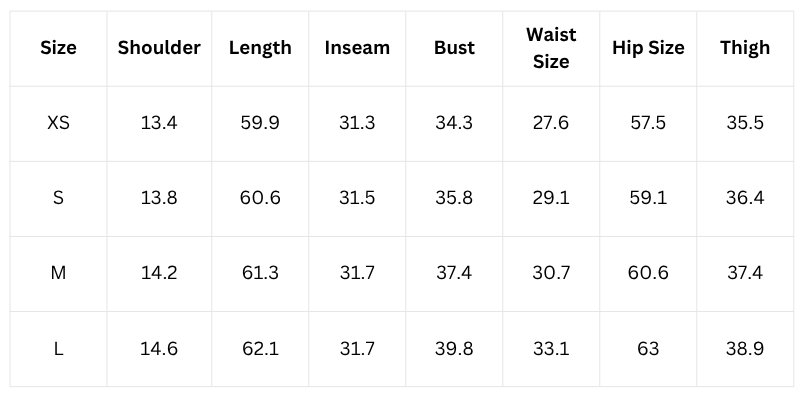Screen dimensions: 800x400
Task: Click the L size row label
Action: click(x=58, y=348)
